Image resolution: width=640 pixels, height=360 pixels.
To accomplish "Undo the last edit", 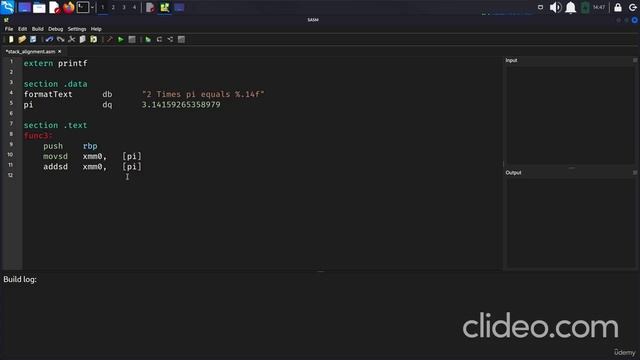I will pos(49,39).
